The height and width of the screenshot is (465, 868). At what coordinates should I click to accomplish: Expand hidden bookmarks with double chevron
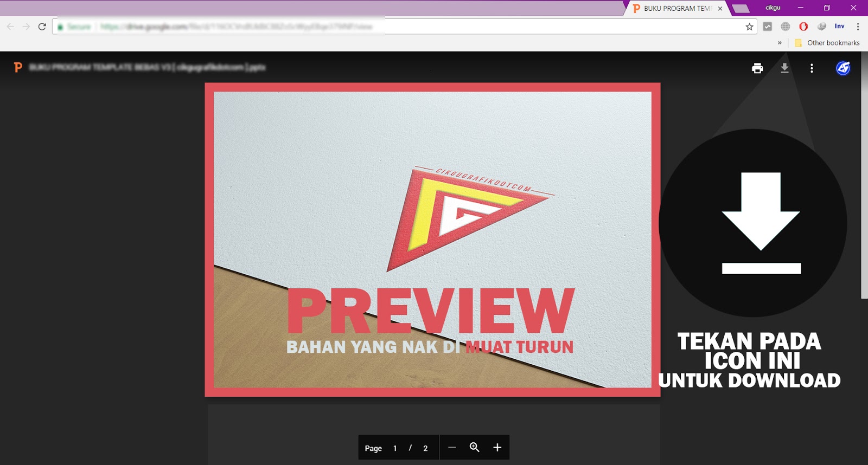pyautogui.click(x=780, y=43)
